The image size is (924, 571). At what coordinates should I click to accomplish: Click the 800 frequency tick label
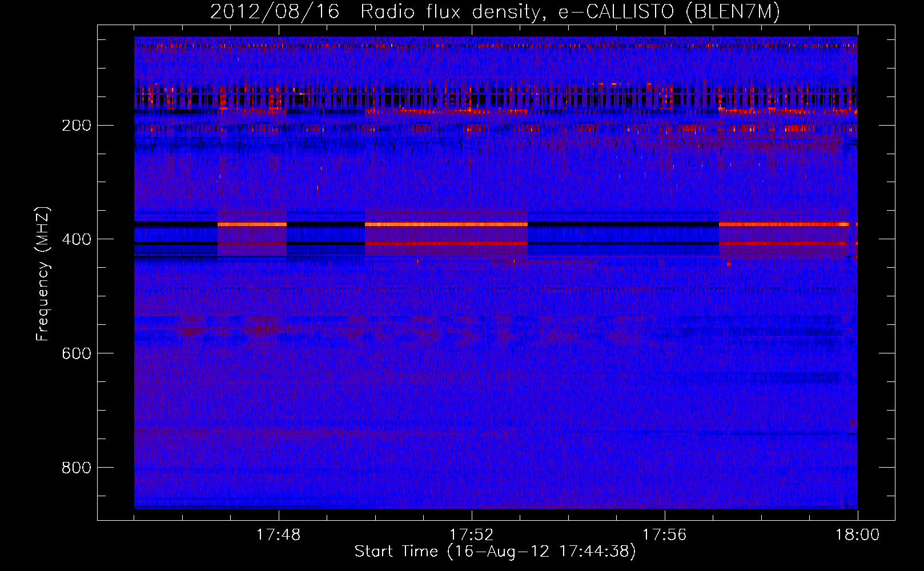[77, 468]
